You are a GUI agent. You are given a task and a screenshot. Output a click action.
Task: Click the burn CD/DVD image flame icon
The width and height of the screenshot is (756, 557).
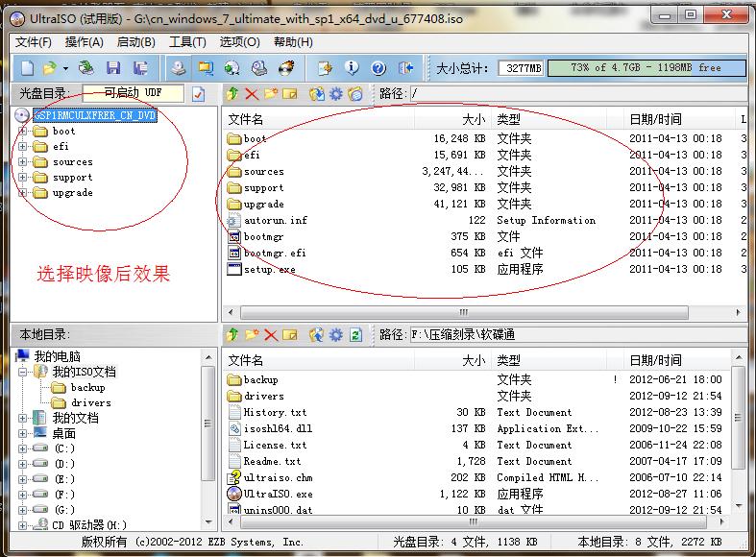286,68
